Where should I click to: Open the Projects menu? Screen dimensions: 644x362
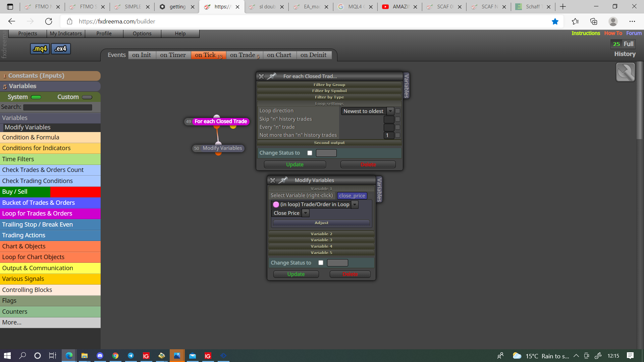point(28,34)
